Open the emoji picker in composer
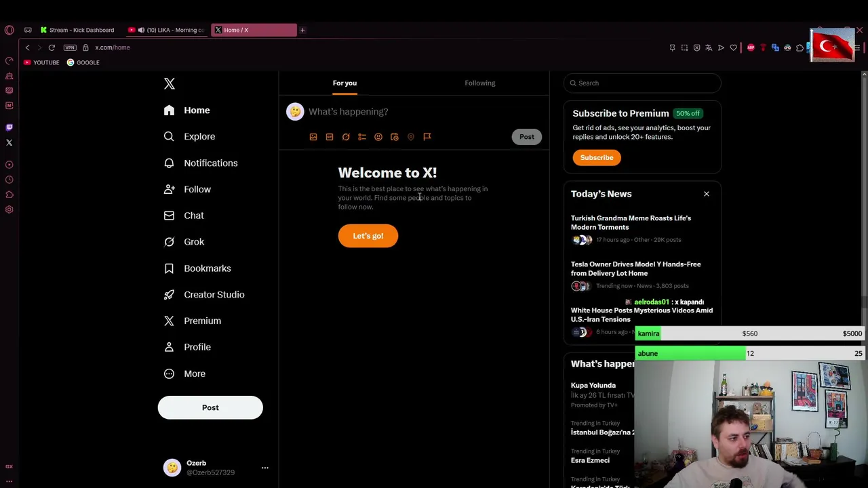 pos(378,137)
